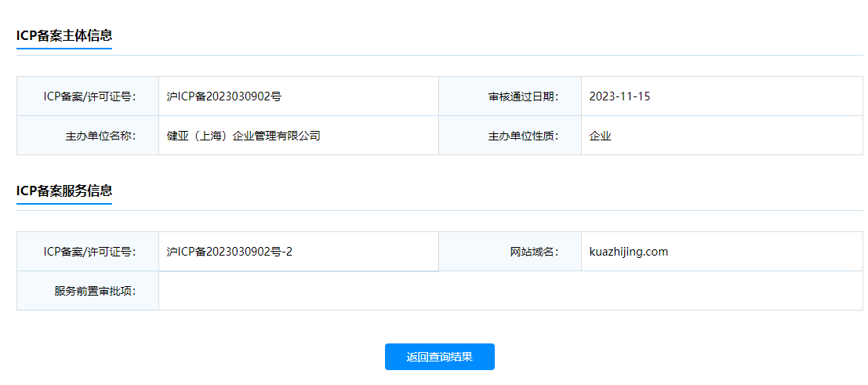Image resolution: width=868 pixels, height=385 pixels.
Task: Click the blue underline beneath ICP备案服务信息
Action: click(64, 204)
